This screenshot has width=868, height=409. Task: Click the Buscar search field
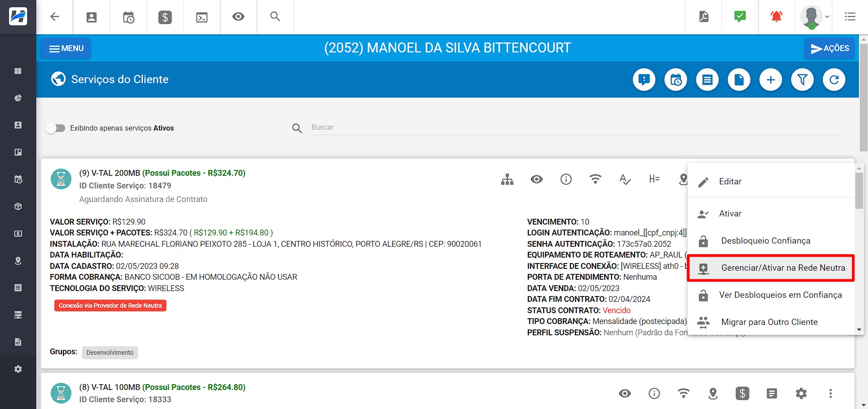point(575,127)
